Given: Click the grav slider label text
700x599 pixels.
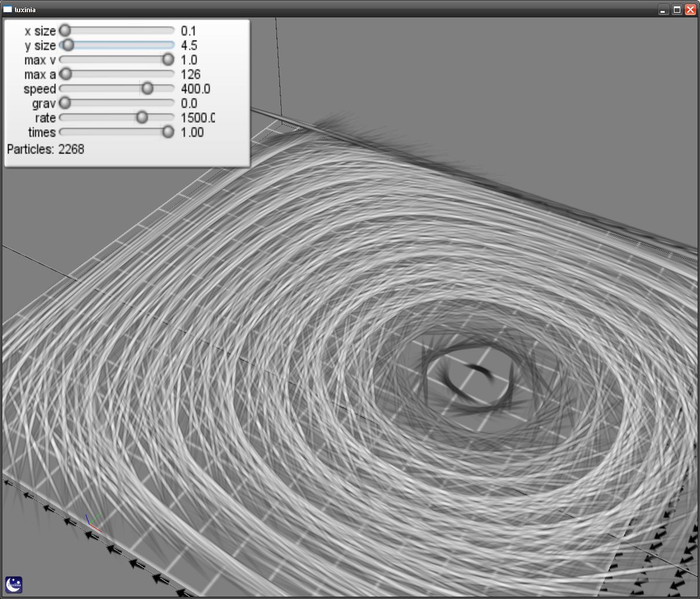Looking at the screenshot, I should [43, 103].
